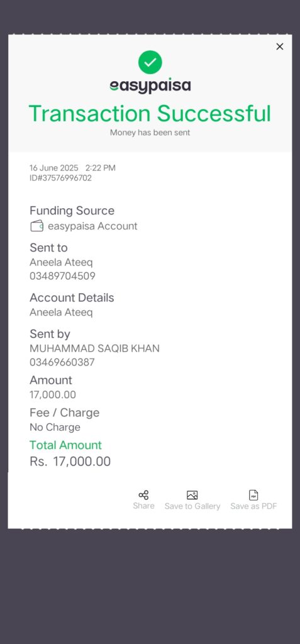This screenshot has width=300, height=644.
Task: Click the green success checkmark icon
Action: [150, 62]
